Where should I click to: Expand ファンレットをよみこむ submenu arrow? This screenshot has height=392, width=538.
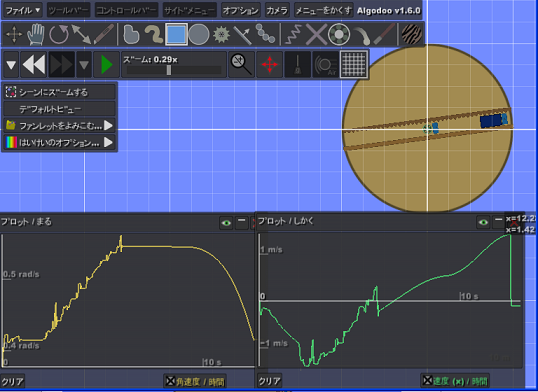108,125
